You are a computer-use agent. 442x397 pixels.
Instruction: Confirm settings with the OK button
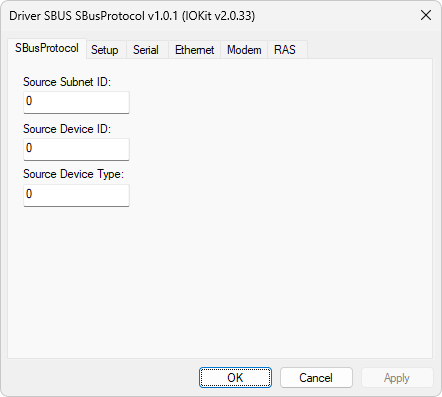coord(235,378)
